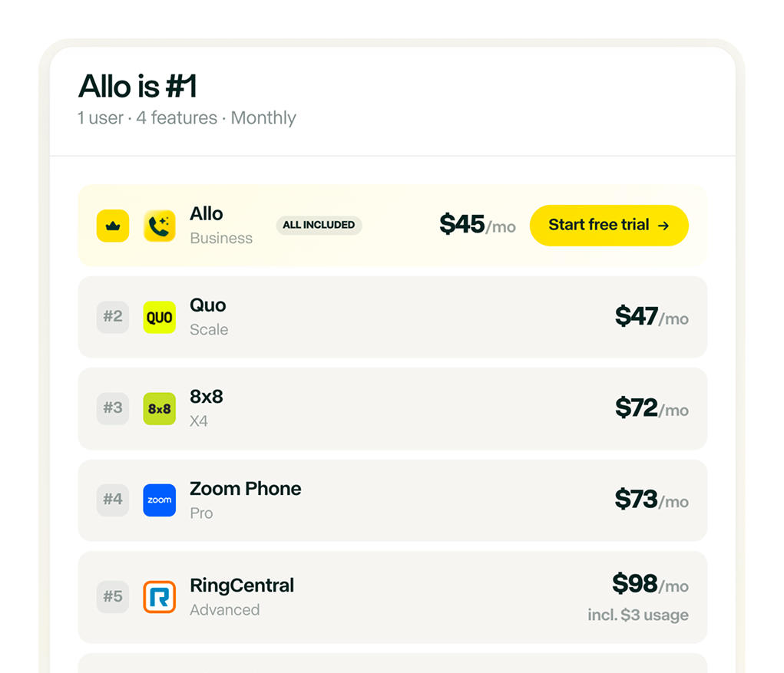Viewport: 784px width, 673px height.
Task: Click the #3 badge in the 8x8 row
Action: tap(112, 408)
